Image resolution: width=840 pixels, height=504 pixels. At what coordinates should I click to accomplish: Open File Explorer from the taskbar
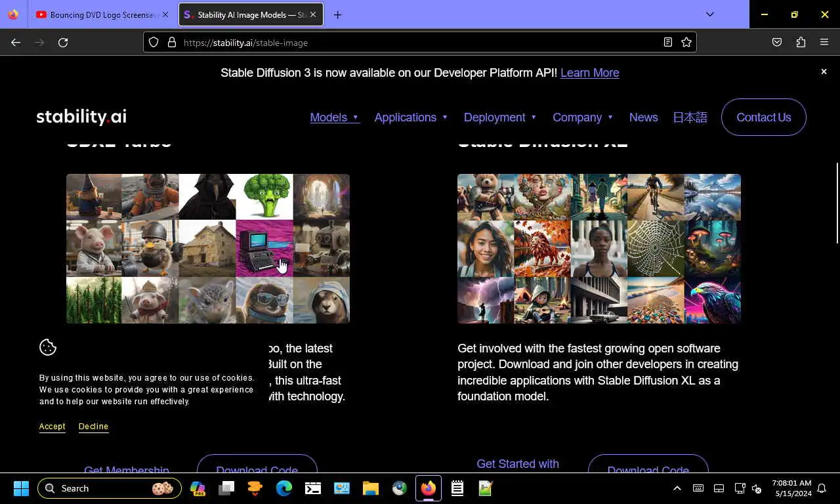tap(371, 488)
